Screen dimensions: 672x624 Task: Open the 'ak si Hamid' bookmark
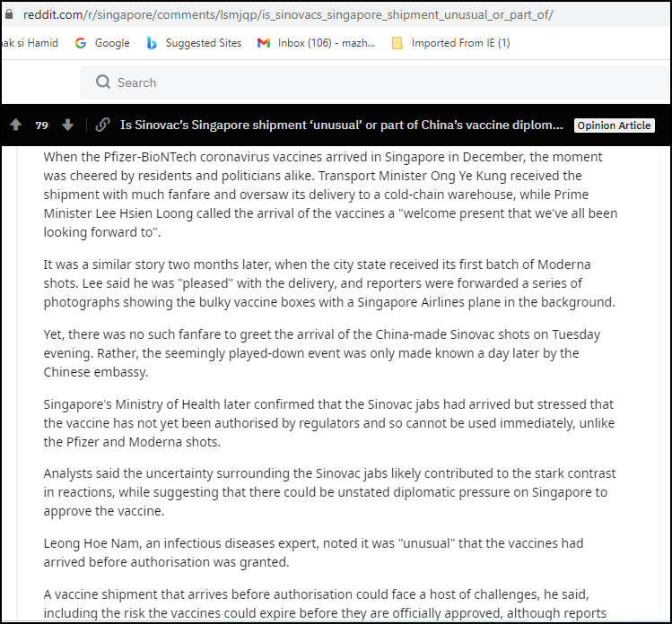point(30,43)
